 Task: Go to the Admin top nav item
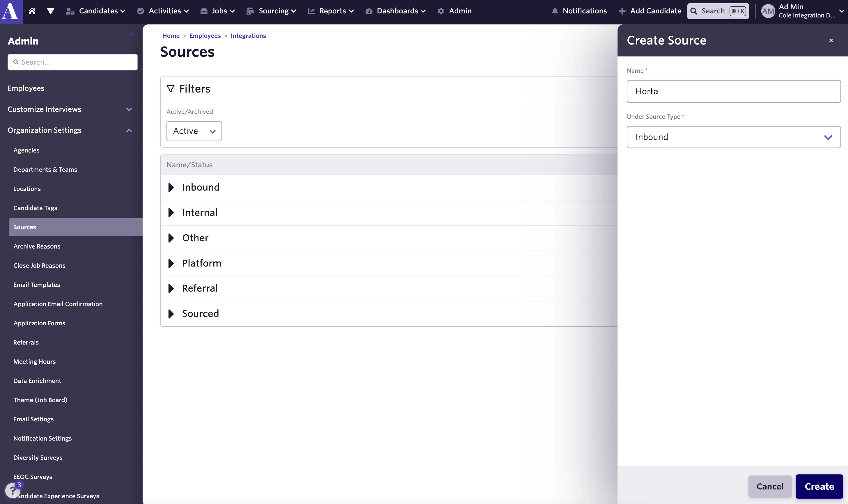tap(454, 11)
